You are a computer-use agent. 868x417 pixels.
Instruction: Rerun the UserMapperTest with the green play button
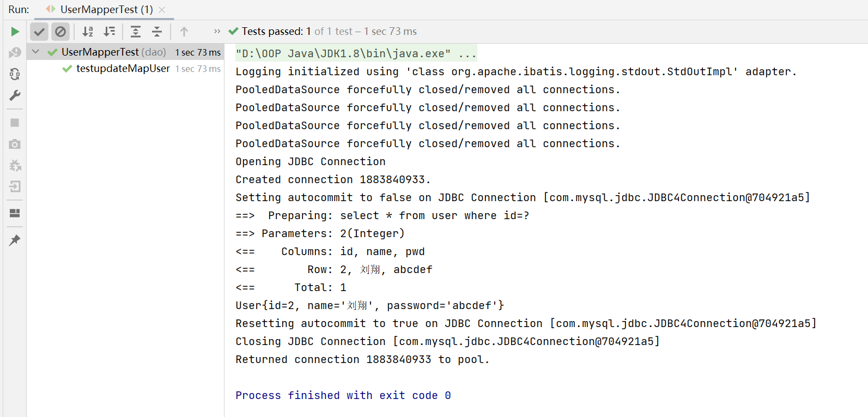pyautogui.click(x=15, y=32)
